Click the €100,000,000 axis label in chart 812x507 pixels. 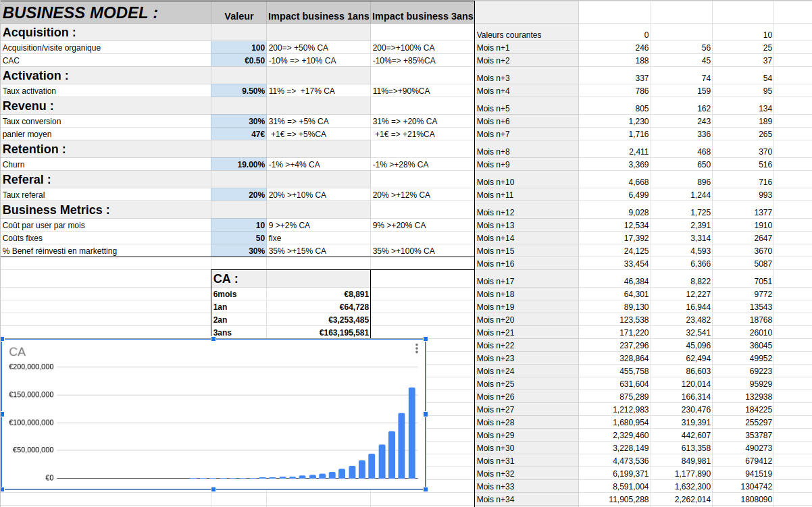click(x=31, y=423)
